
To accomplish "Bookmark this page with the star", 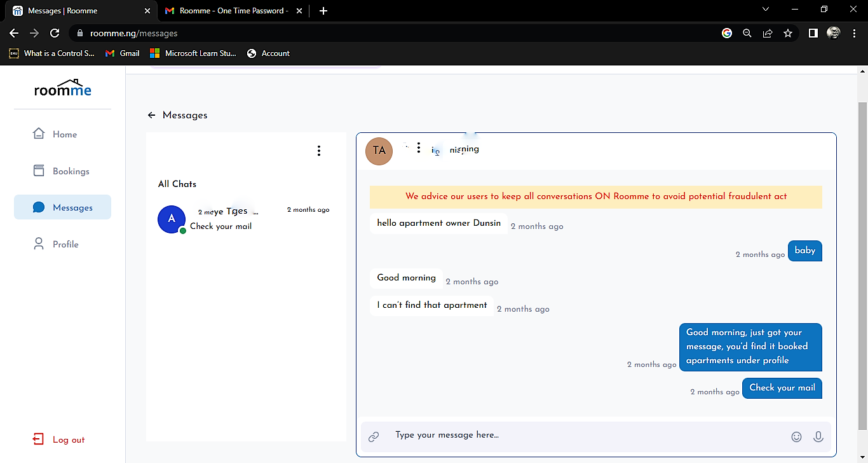I will coord(788,33).
